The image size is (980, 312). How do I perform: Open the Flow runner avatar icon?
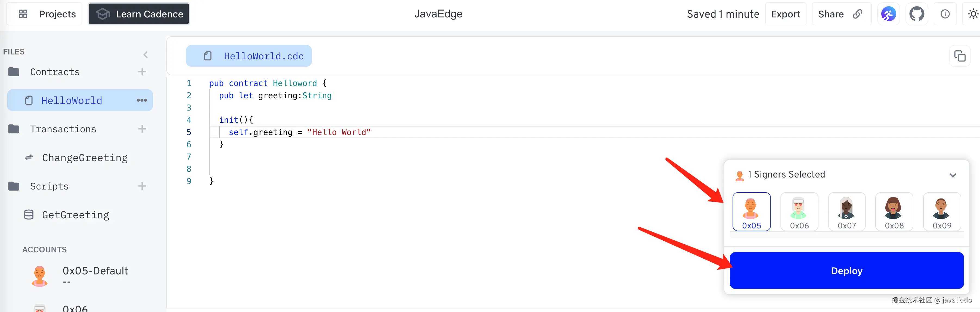[888, 14]
